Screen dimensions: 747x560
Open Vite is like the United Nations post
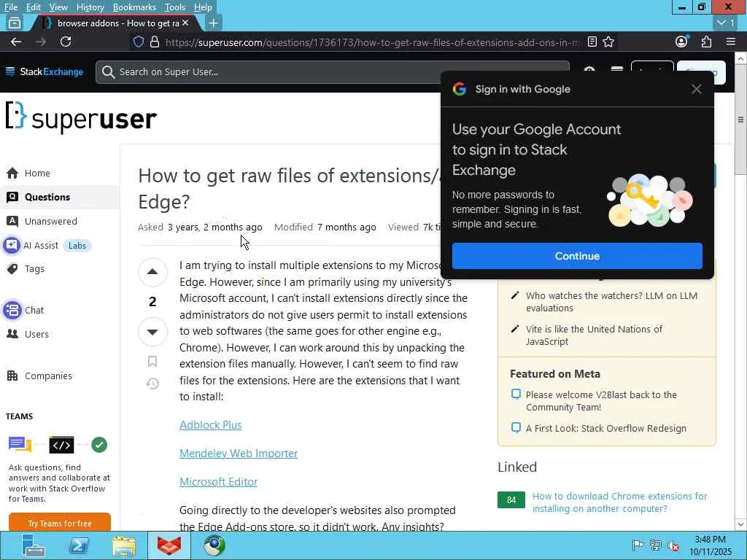pyautogui.click(x=594, y=335)
